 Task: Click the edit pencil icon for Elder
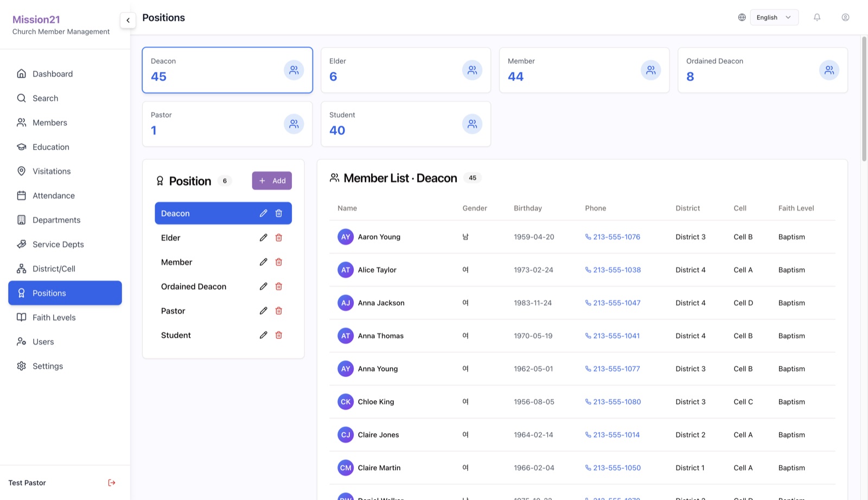point(263,238)
